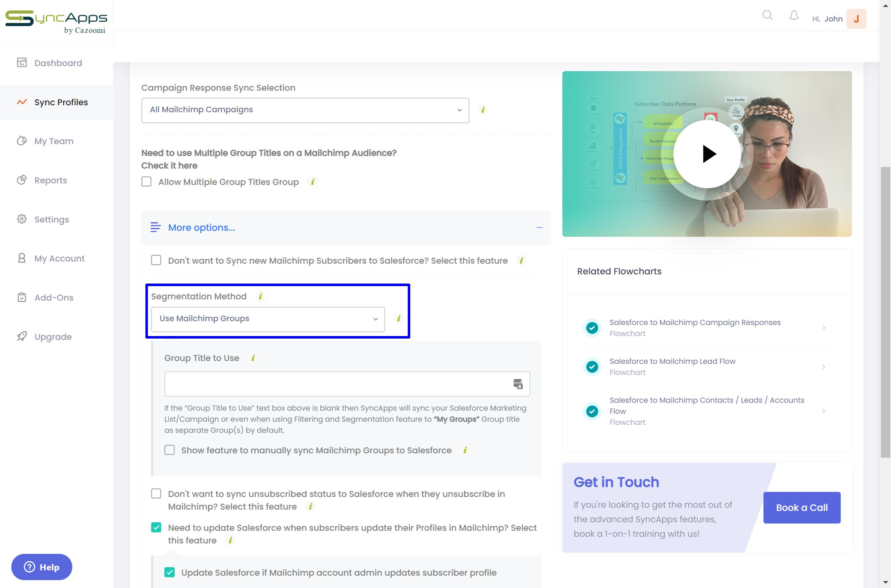Screen dimensions: 891x588
Task: Check Don't Sync new Mailchimp Subscribers option
Action: click(156, 260)
